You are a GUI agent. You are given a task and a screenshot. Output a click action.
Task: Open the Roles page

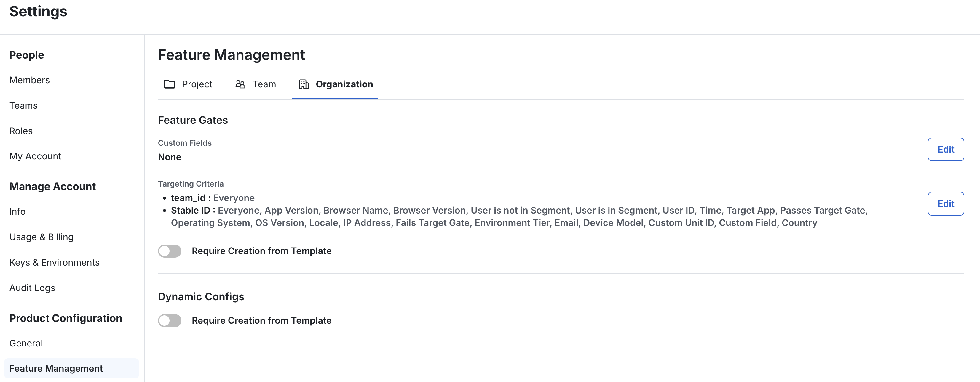click(x=21, y=131)
